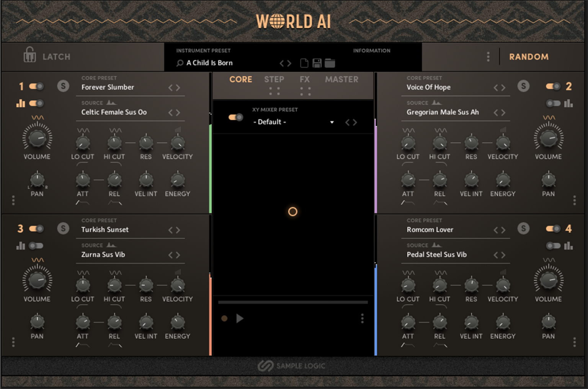
Task: Click the Celtic Female Sus Oo source name
Action: 114,112
